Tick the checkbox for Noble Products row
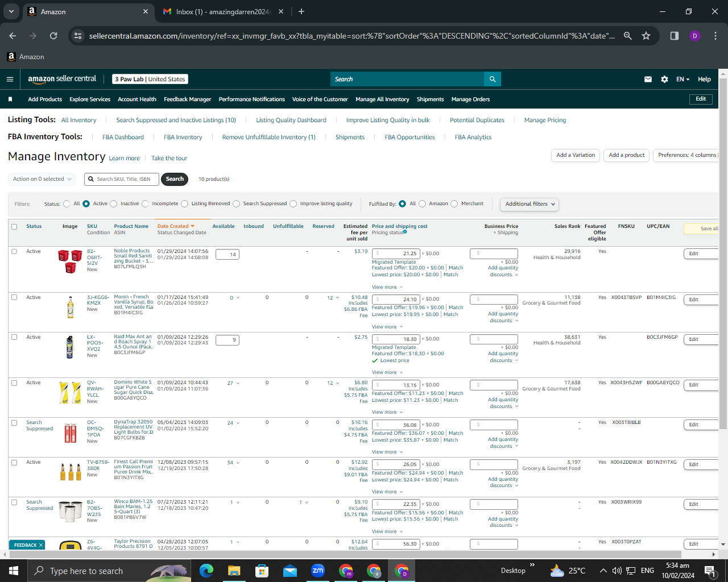This screenshot has width=728, height=582. (x=14, y=251)
